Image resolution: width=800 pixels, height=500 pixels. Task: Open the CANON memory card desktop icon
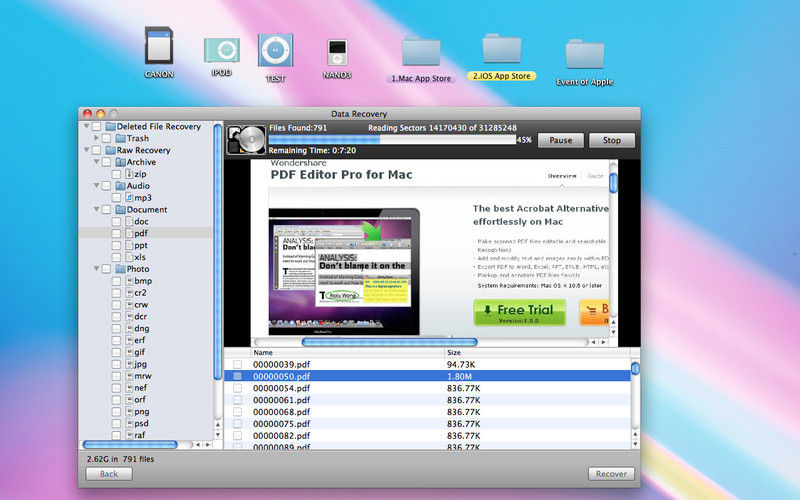coord(159,46)
